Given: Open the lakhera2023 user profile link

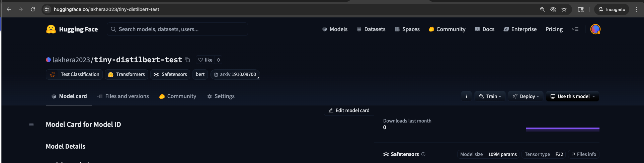Looking at the screenshot, I should click(71, 60).
